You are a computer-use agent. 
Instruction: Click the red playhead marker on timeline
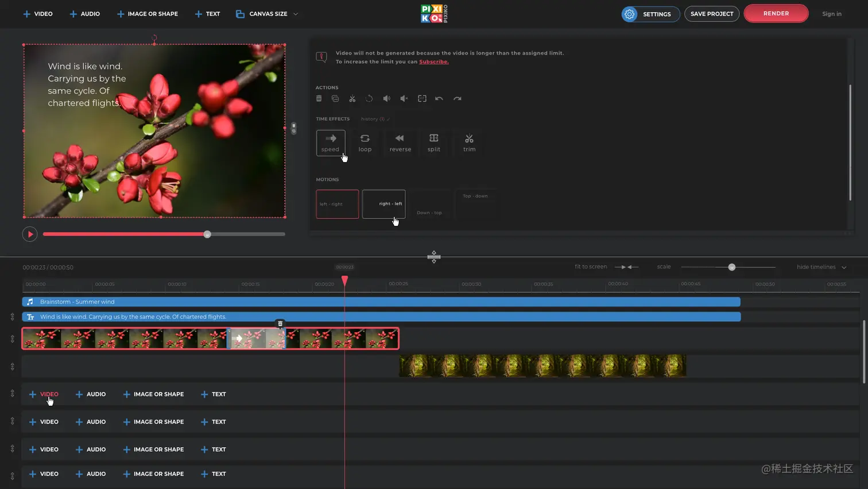(x=344, y=280)
